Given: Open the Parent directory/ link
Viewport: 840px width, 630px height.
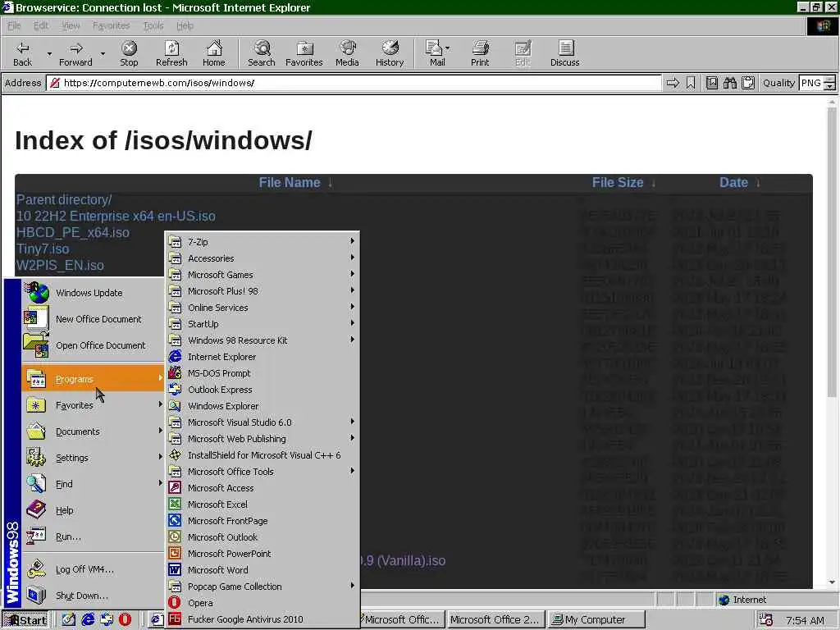Looking at the screenshot, I should click(64, 200).
